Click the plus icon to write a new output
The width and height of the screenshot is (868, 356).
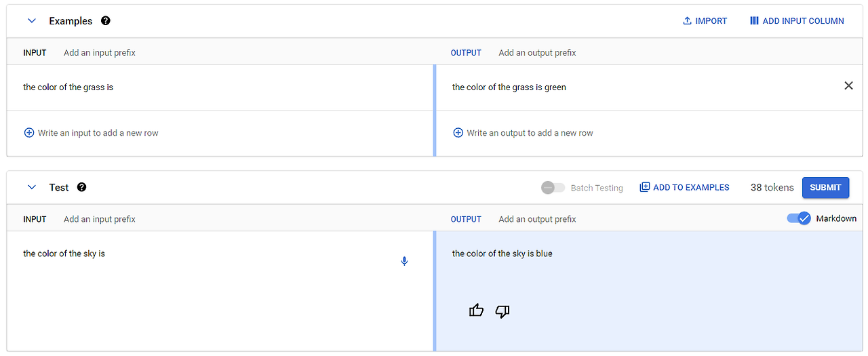458,133
